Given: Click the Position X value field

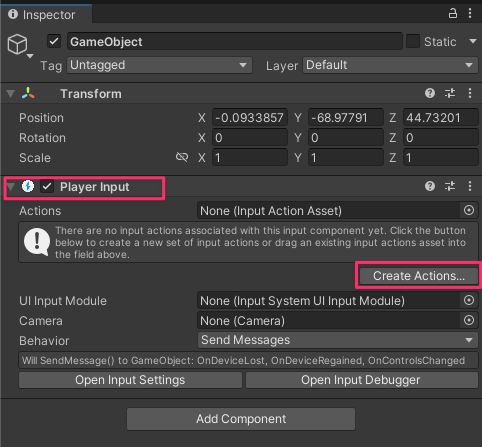Looking at the screenshot, I should pyautogui.click(x=250, y=117).
